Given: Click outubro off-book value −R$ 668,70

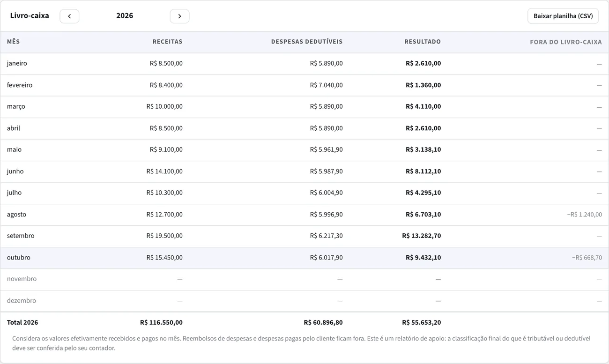Looking at the screenshot, I should (x=587, y=258).
